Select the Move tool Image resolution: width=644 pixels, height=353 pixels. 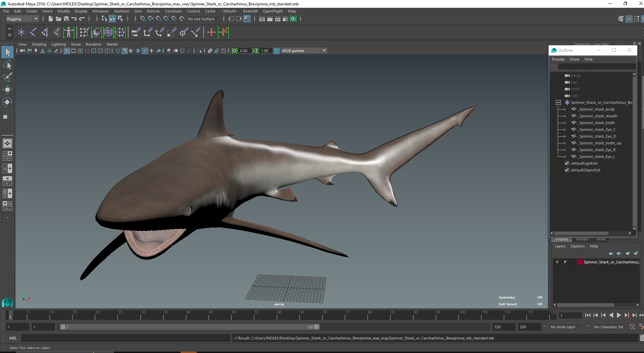7,90
